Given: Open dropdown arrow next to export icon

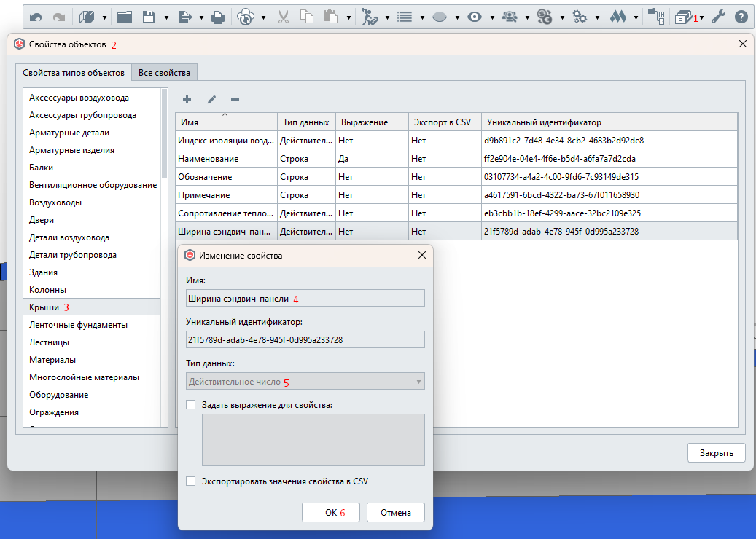Looking at the screenshot, I should [x=201, y=17].
